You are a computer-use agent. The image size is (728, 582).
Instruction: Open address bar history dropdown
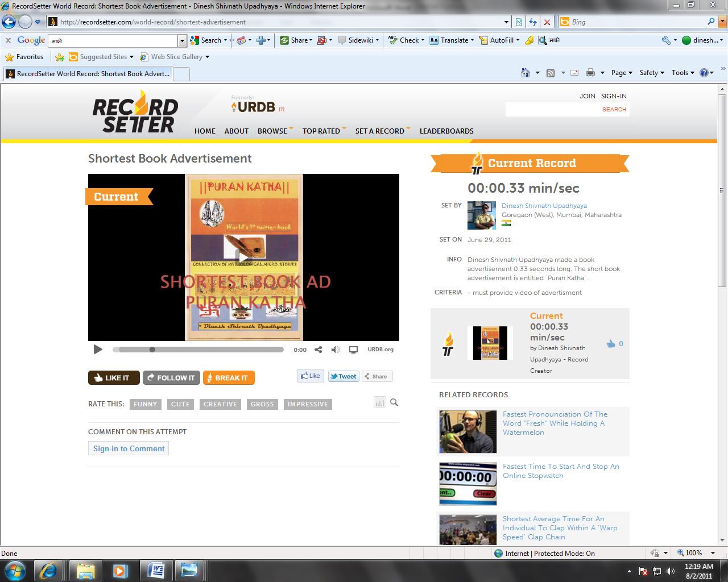(507, 22)
